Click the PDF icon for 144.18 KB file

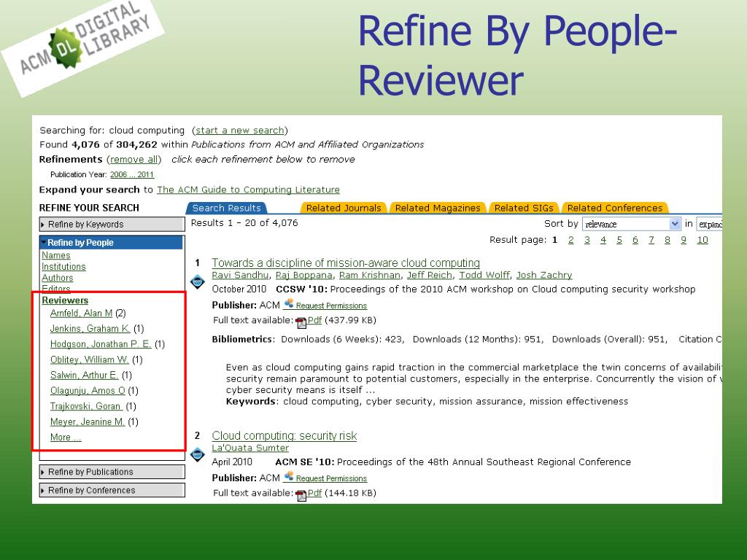tap(301, 496)
